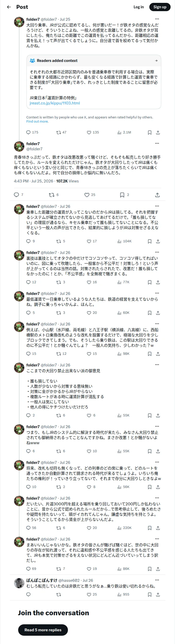Open the three-dot menu beside main folder7 post

click(157, 144)
